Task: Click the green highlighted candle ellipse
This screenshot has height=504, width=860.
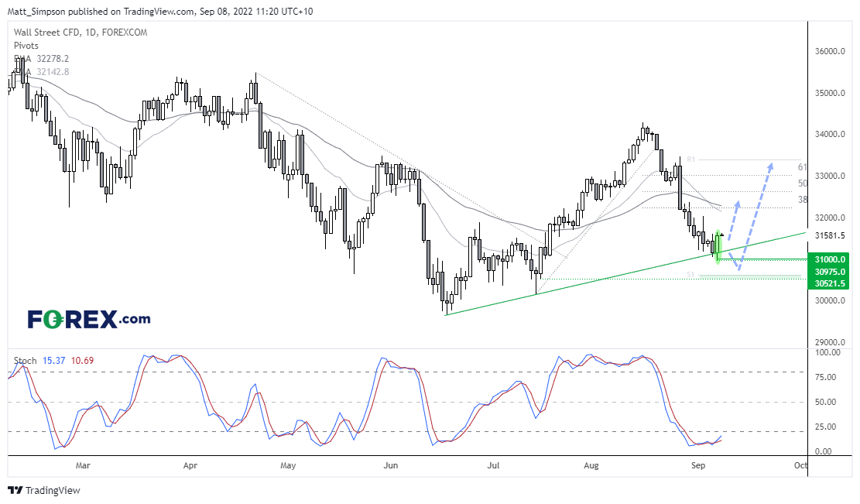Action: (719, 247)
